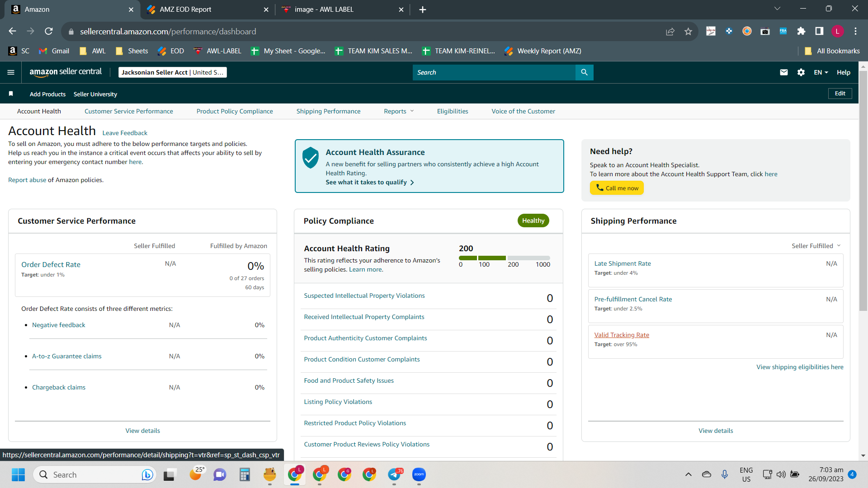Viewport: 868px width, 488px height.
Task: Click the search magnifier button
Action: pyautogui.click(x=584, y=72)
